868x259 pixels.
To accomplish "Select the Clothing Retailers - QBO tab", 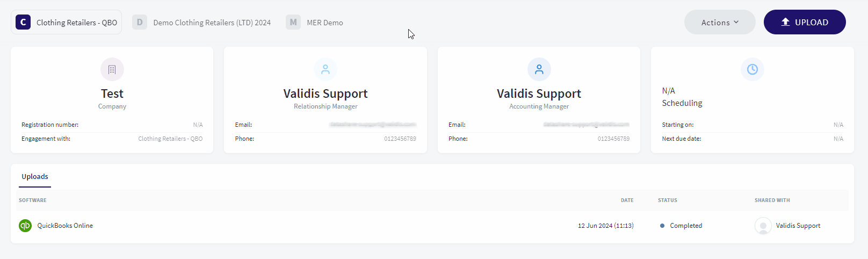I will tap(66, 22).
